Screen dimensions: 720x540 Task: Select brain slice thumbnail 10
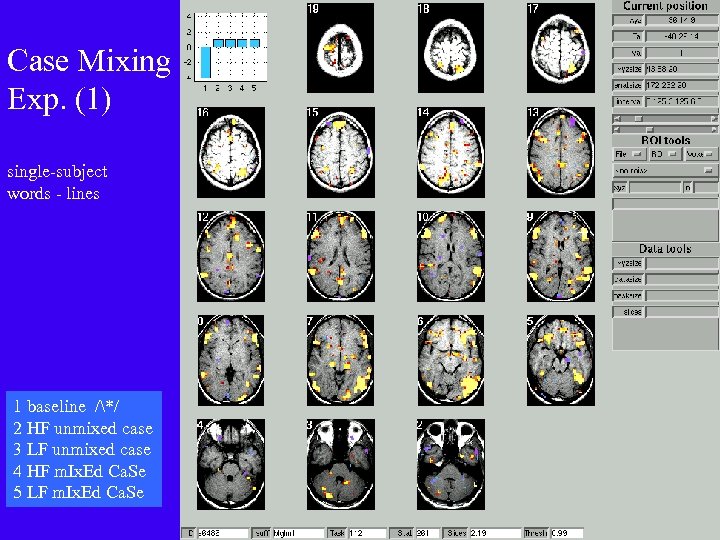(x=451, y=256)
